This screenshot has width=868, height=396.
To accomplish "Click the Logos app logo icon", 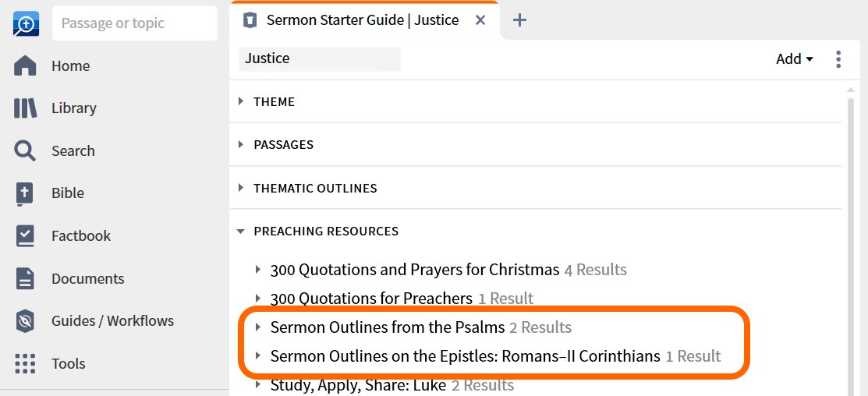I will tap(26, 23).
